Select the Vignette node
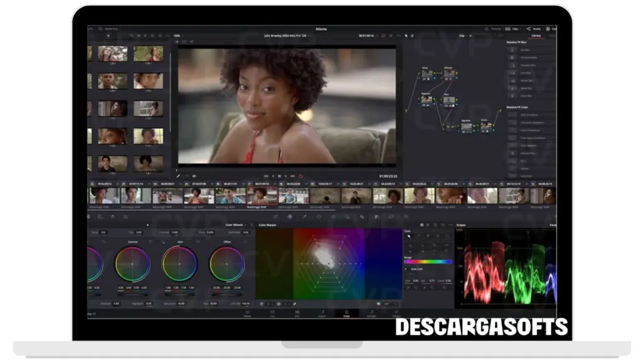The image size is (644, 362). (x=466, y=127)
